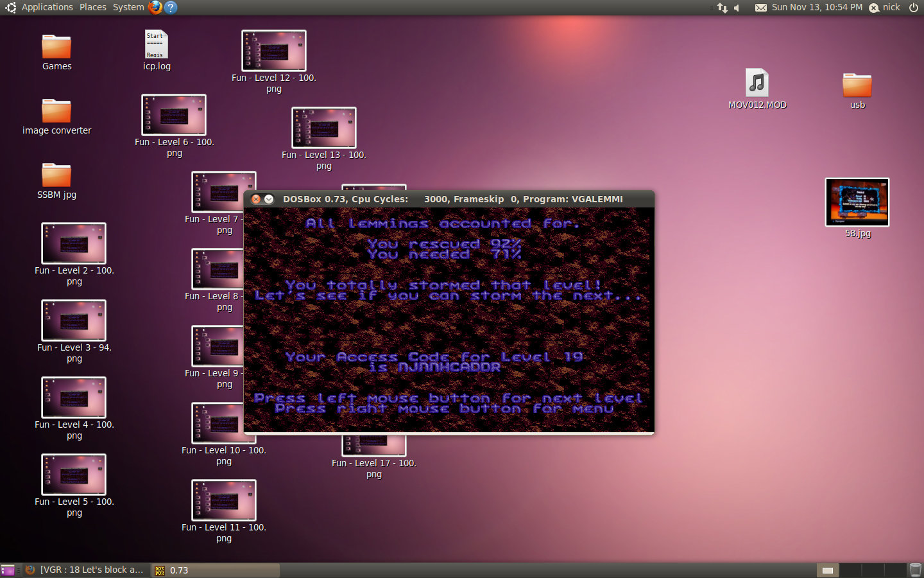Select the 58.jpg image thumbnail
The image size is (924, 578).
[857, 202]
